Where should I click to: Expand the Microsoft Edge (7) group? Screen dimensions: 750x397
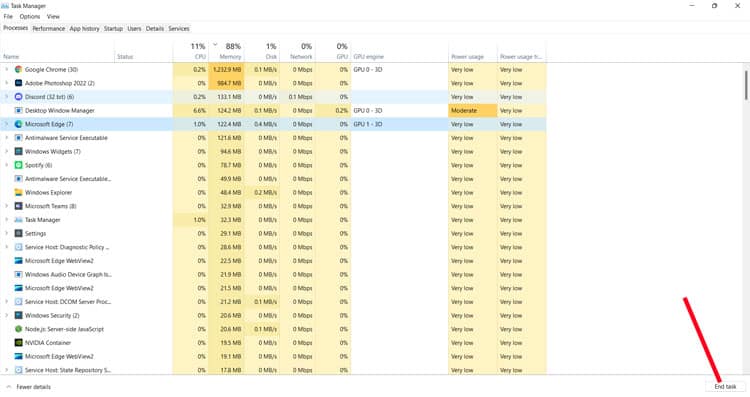click(x=6, y=124)
